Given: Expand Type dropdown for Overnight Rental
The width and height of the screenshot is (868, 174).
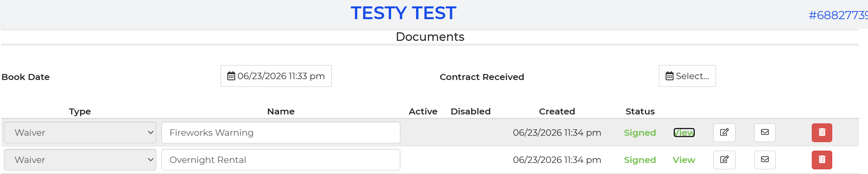Looking at the screenshot, I should [x=80, y=160].
